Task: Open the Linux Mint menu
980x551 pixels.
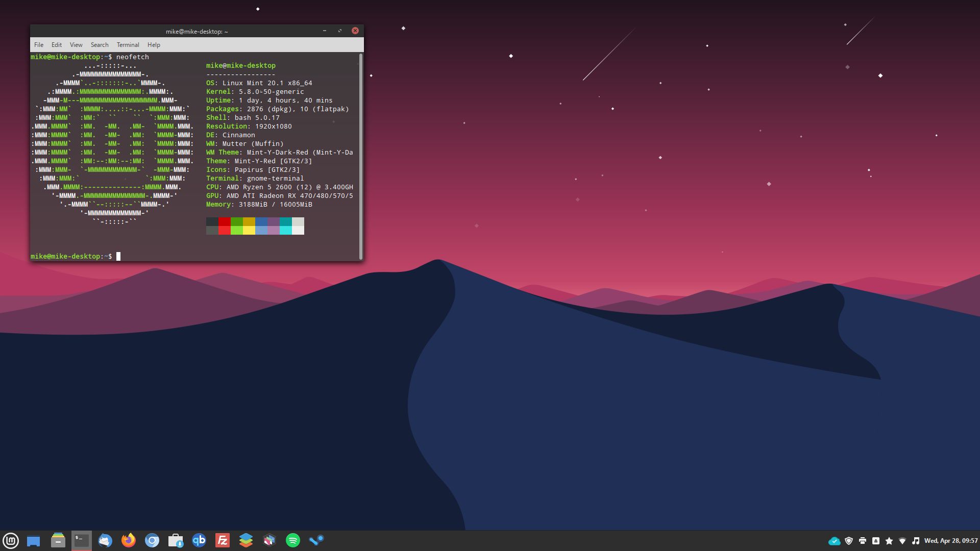Action: [11, 540]
